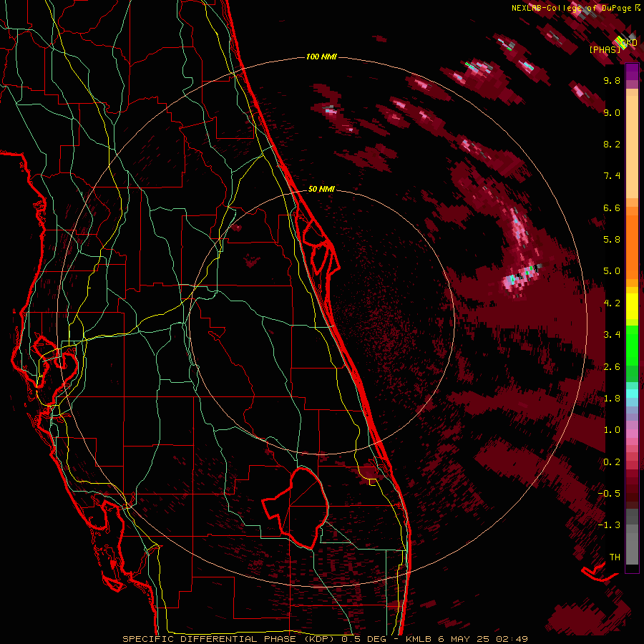Pick the purple top band of the color bar
Image resolution: width=644 pixels, height=644 pixels.
tap(632, 72)
